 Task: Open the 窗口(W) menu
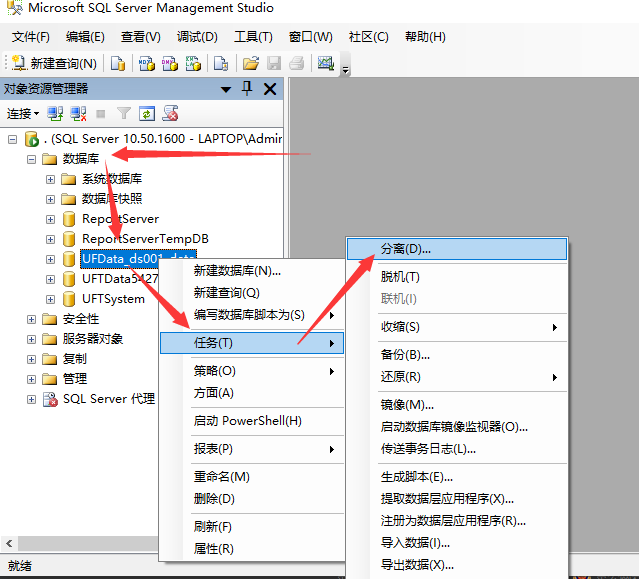[311, 37]
